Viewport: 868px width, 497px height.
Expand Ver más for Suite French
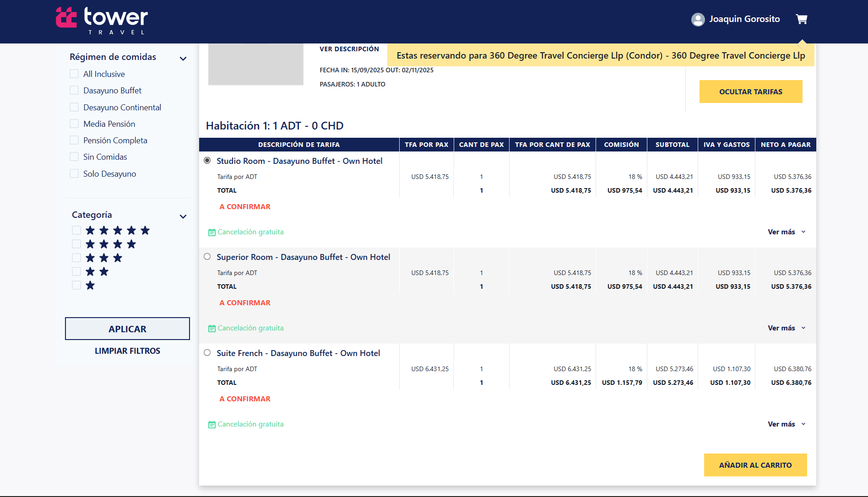(x=786, y=424)
